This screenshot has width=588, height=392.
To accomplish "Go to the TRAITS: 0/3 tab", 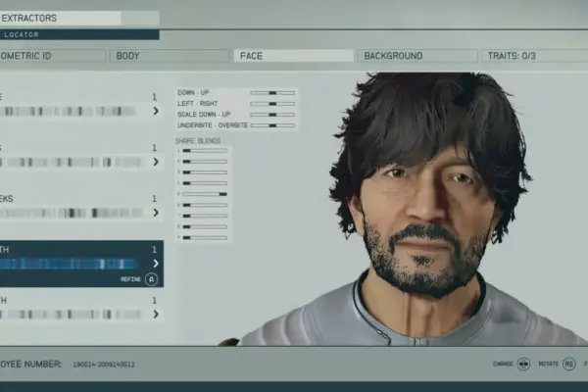I will pyautogui.click(x=535, y=56).
